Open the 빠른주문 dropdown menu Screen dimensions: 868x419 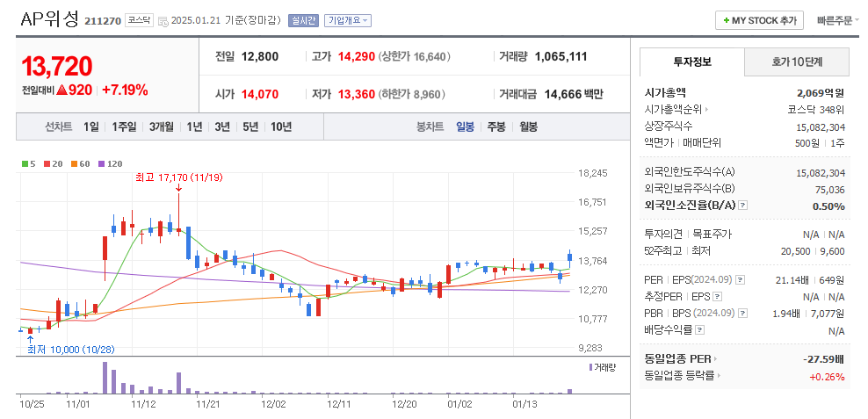click(x=838, y=20)
